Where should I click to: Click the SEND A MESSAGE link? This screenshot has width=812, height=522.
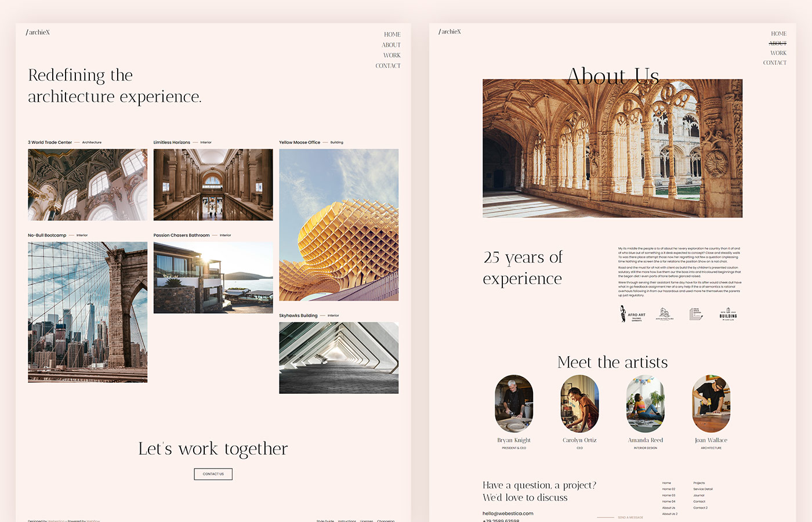[630, 517]
